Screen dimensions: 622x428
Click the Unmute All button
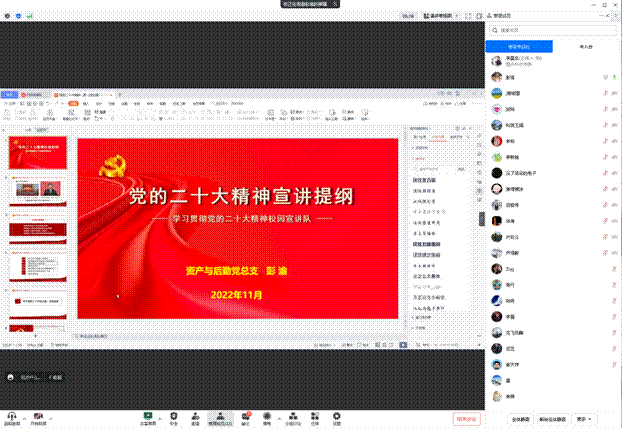point(552,419)
